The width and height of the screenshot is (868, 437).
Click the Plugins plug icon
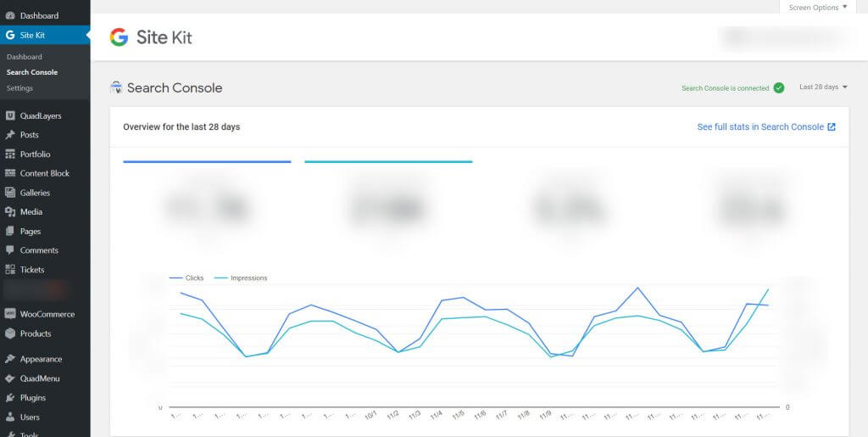click(x=10, y=398)
